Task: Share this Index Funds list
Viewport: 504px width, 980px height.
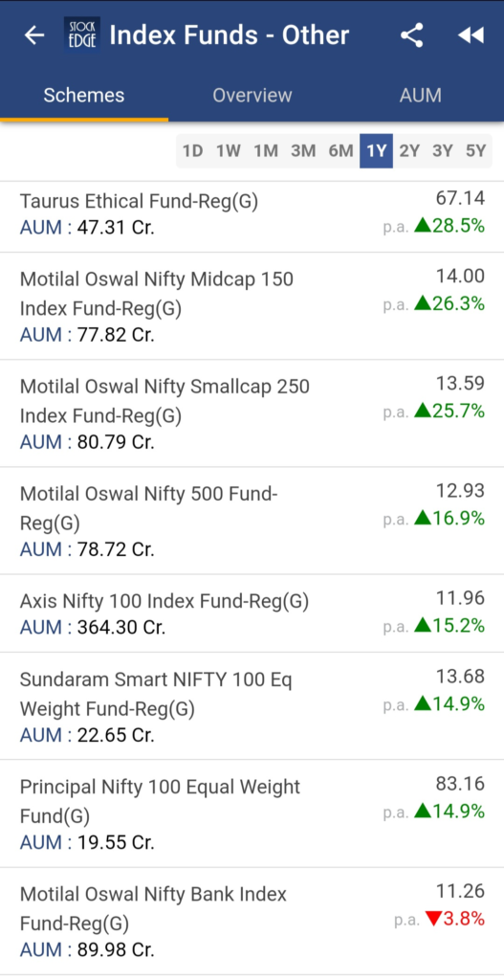Action: (411, 35)
